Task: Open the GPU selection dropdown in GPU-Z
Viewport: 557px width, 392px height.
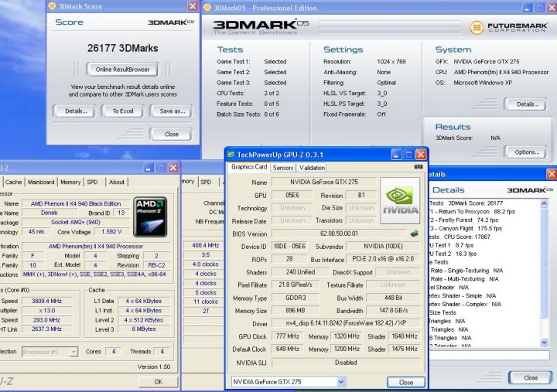Action: click(x=341, y=382)
